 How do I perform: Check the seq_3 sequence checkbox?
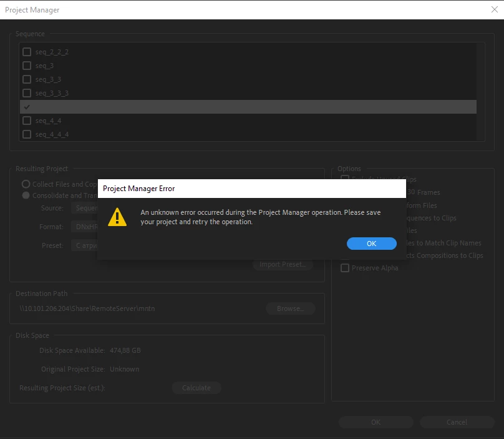[x=27, y=66]
